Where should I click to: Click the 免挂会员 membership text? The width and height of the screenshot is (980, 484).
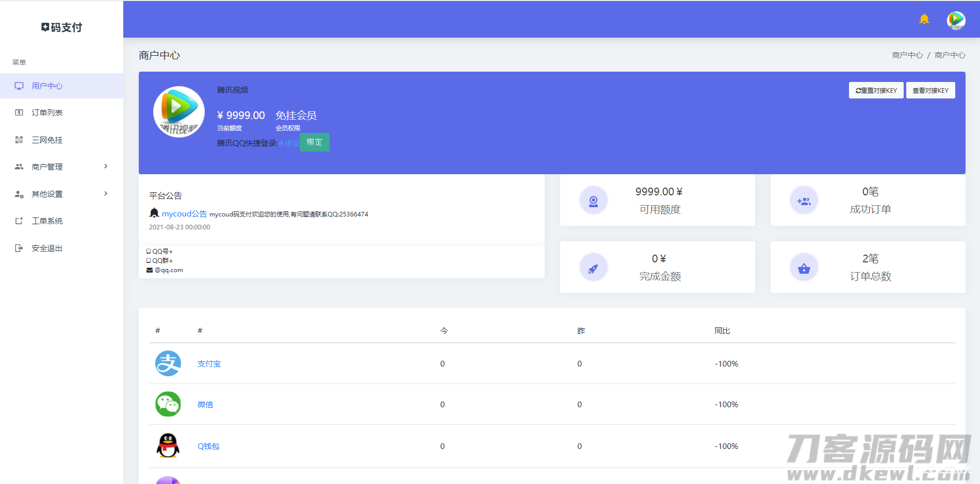coord(296,115)
